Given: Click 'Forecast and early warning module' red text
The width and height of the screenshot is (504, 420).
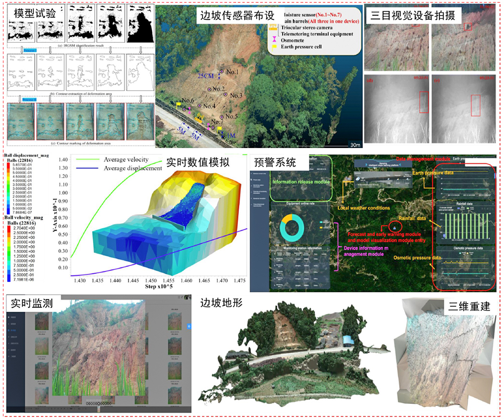Looking at the screenshot, I should [385, 234].
